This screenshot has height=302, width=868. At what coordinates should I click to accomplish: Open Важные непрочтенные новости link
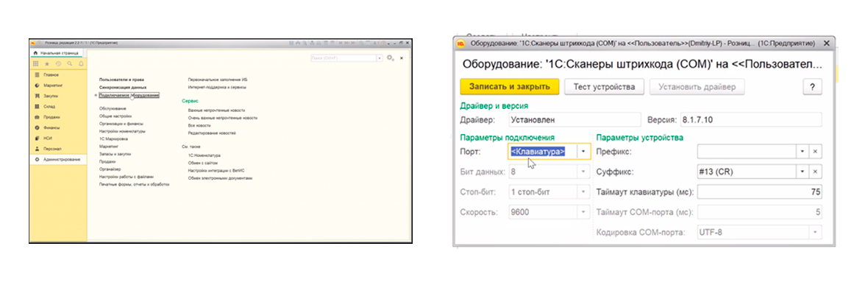pos(215,110)
